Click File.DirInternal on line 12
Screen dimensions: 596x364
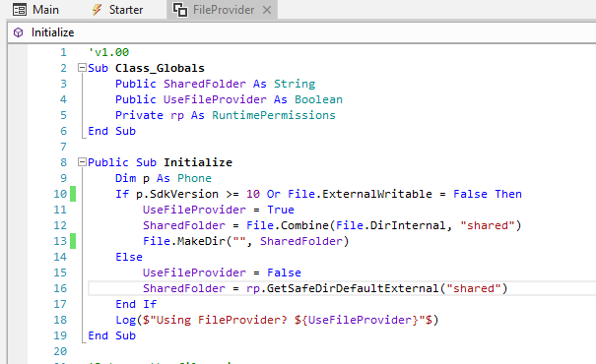tap(391, 225)
